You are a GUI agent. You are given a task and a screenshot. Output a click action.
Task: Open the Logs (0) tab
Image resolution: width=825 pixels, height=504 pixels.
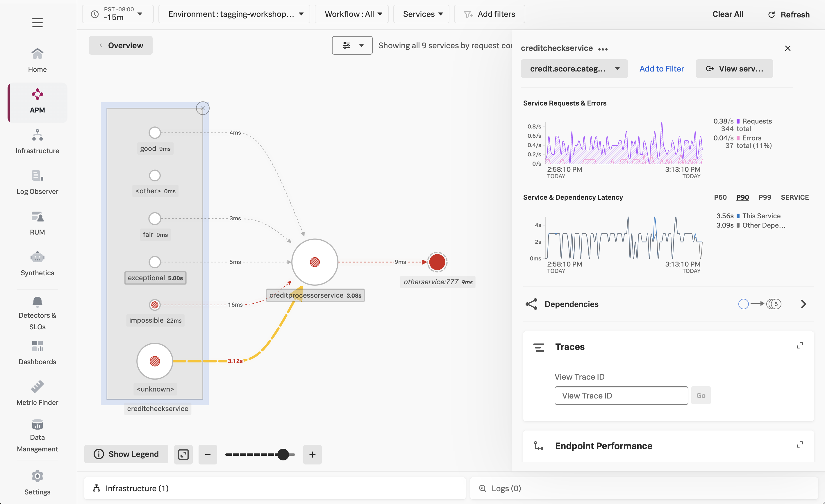tap(506, 488)
